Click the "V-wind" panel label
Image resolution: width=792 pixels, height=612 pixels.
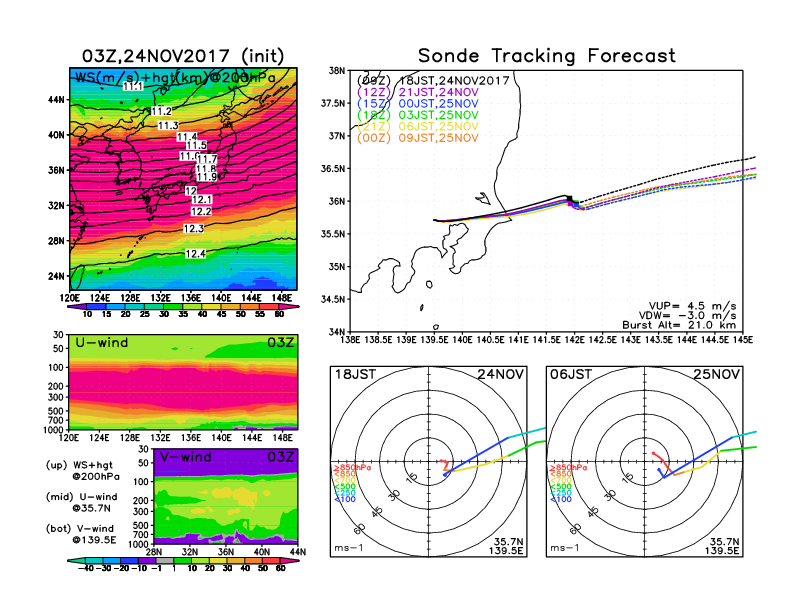(x=185, y=457)
